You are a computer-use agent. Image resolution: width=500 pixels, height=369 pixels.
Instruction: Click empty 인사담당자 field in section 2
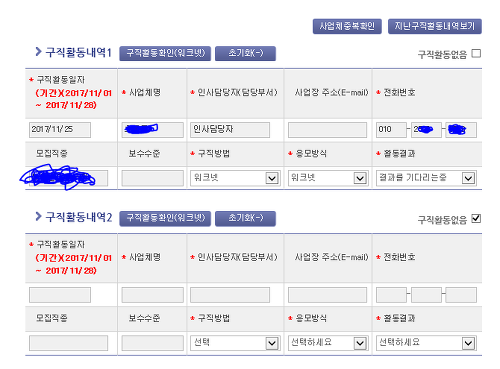coord(230,295)
